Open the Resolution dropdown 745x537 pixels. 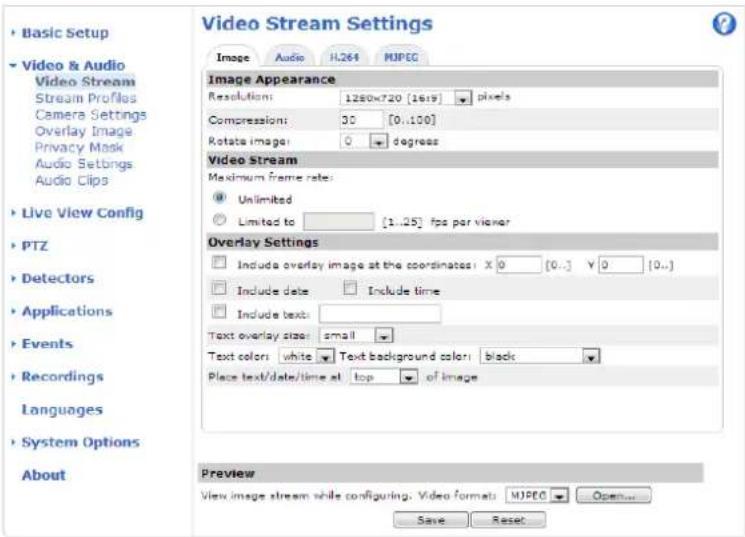tap(406, 98)
